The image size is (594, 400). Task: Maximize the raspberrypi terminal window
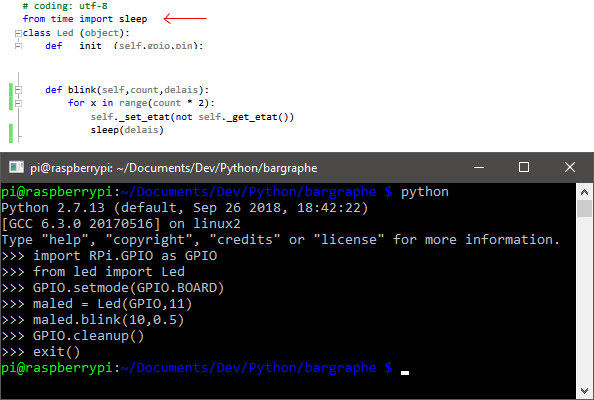[524, 167]
